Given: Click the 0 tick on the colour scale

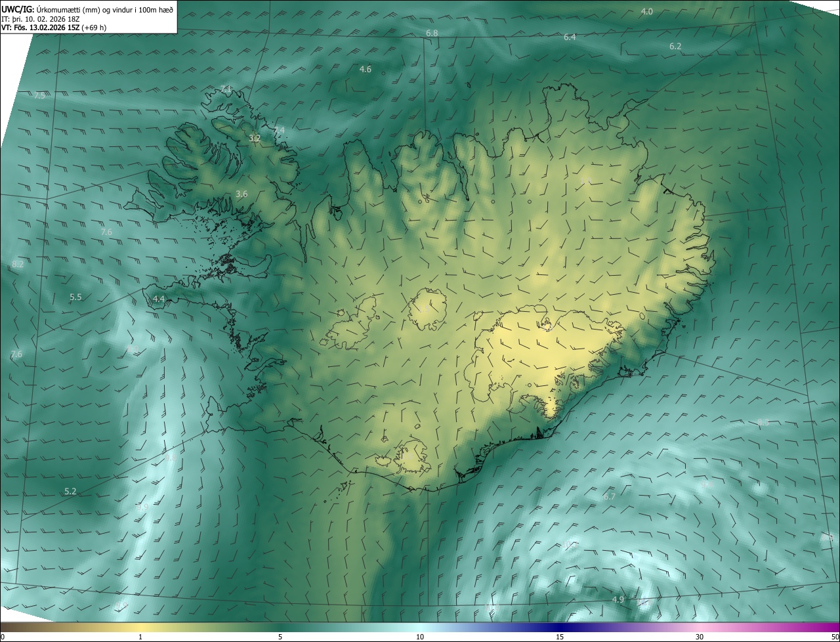Looking at the screenshot, I should (x=3, y=637).
